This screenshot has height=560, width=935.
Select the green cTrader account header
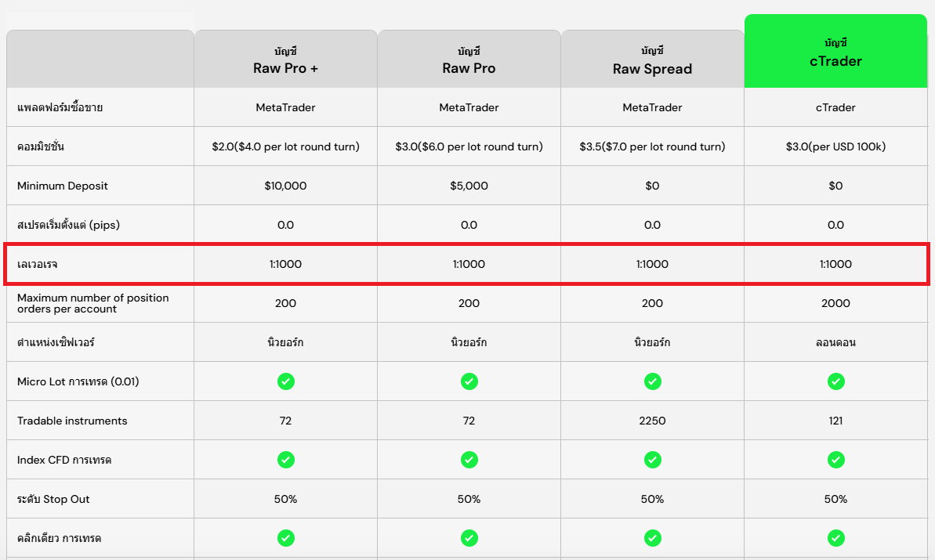[x=835, y=52]
